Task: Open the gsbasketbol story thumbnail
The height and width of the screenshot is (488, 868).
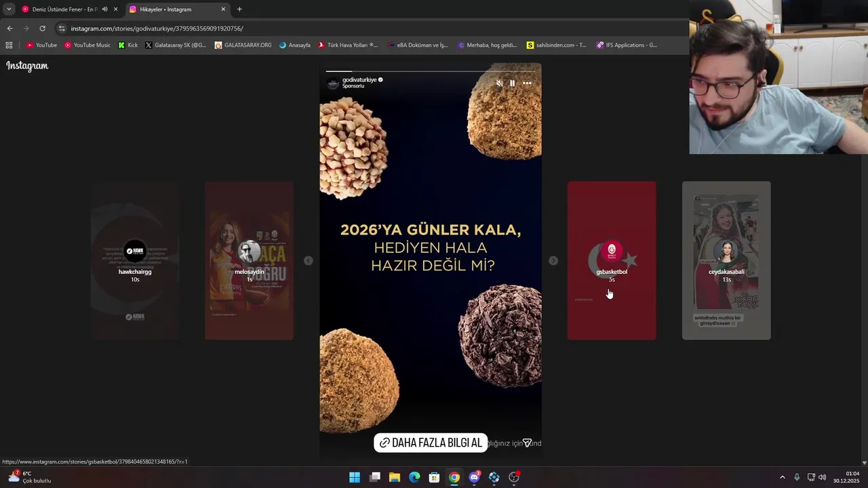Action: point(612,260)
